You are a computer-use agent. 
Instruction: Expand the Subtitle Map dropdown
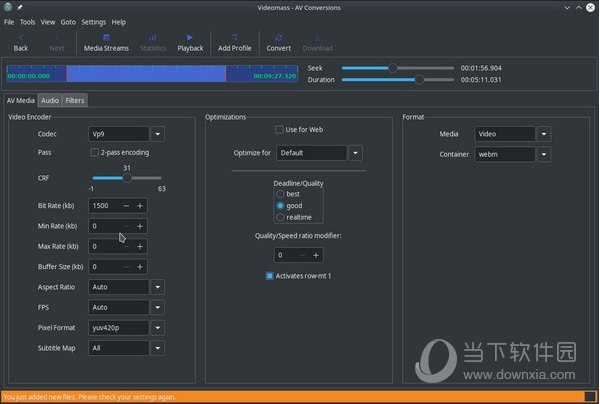(158, 348)
